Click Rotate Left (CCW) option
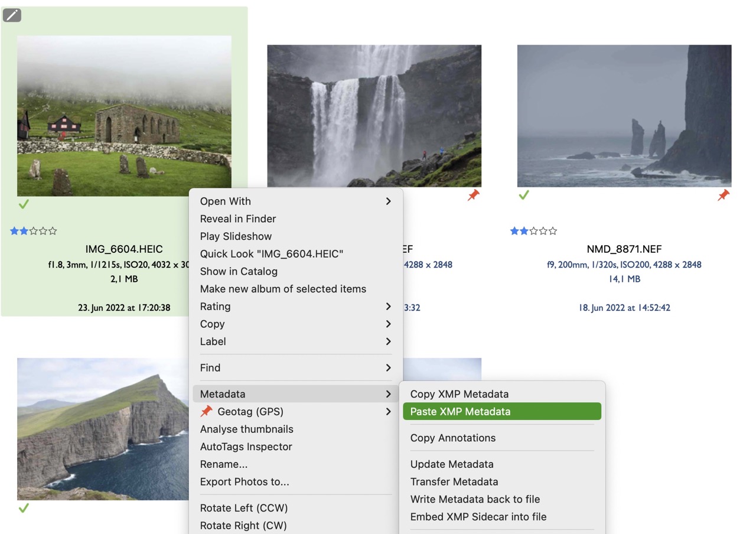Image resolution: width=756 pixels, height=534 pixels. coord(243,508)
